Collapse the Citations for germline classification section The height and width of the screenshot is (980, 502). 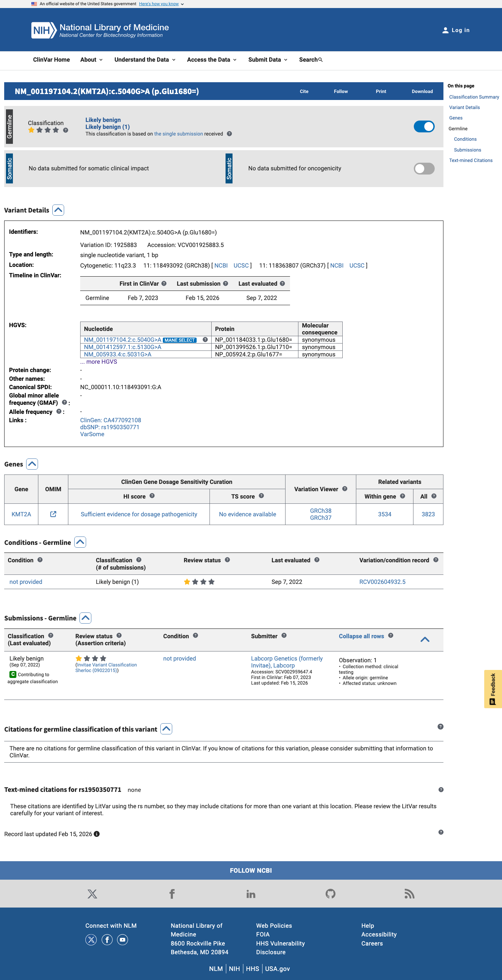[166, 729]
